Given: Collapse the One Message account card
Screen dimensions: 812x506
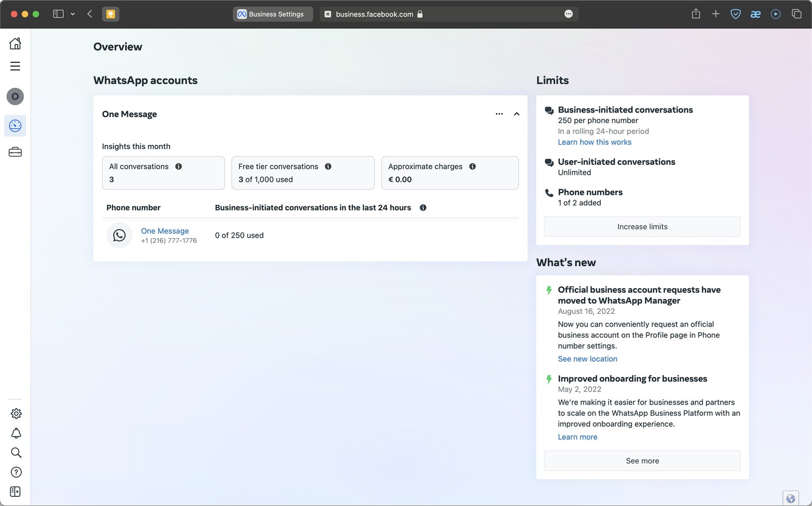Looking at the screenshot, I should 517,114.
